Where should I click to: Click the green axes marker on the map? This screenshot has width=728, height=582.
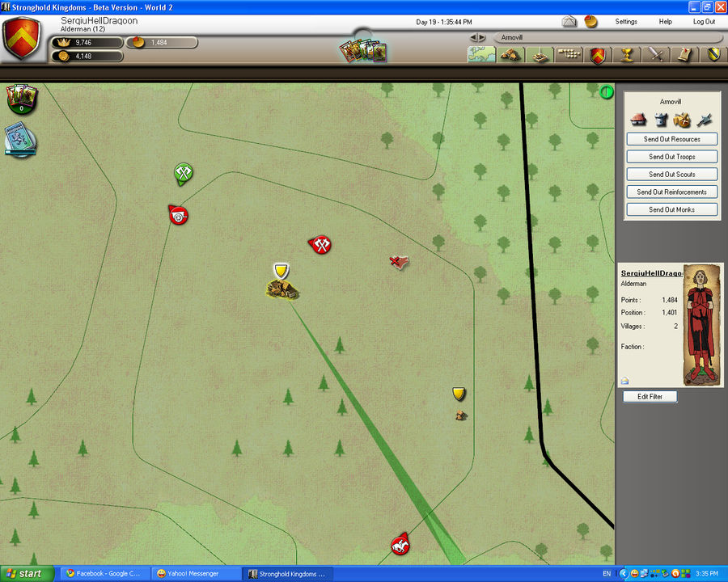(x=184, y=174)
